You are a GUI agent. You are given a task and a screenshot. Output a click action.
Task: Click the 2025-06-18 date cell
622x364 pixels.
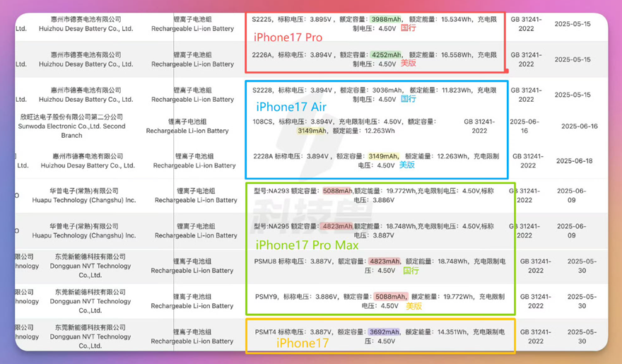coord(573,160)
